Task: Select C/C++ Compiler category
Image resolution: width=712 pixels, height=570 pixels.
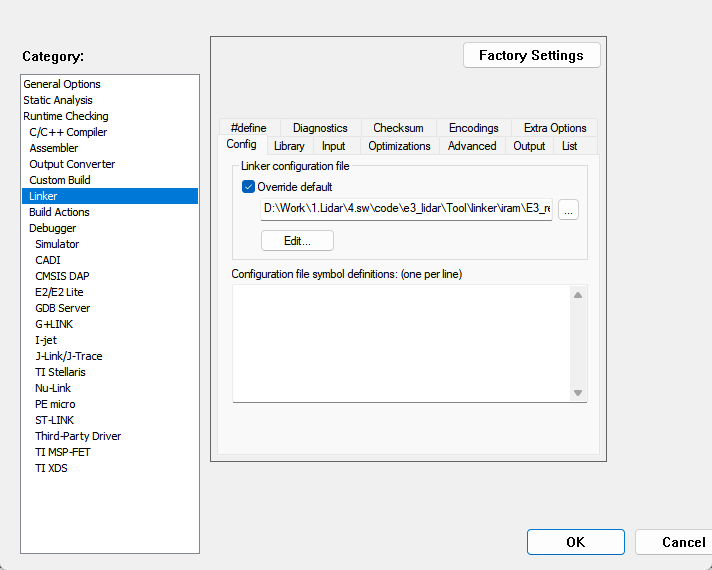Action: click(68, 132)
